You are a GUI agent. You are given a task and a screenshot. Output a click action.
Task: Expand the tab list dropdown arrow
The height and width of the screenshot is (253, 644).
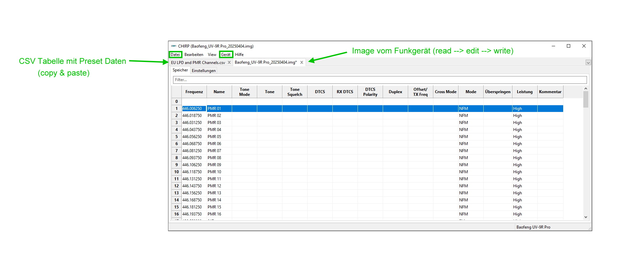click(x=588, y=63)
